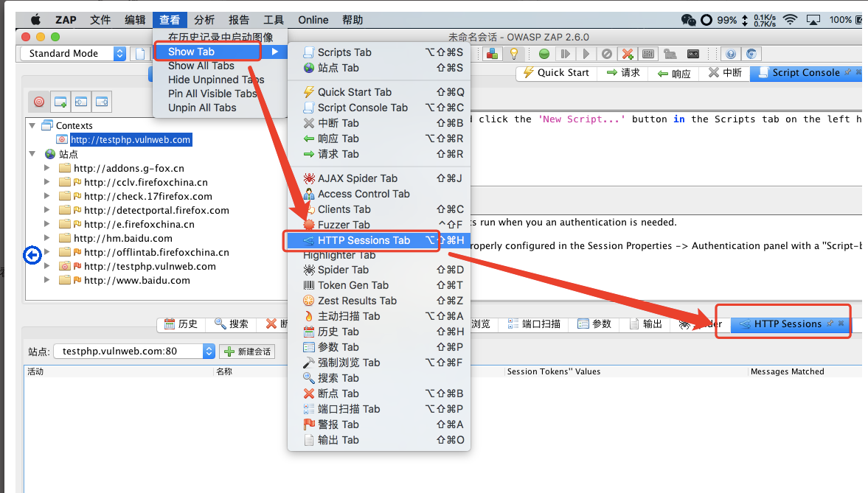868x493 pixels.
Task: Open the Online menu
Action: 313,20
